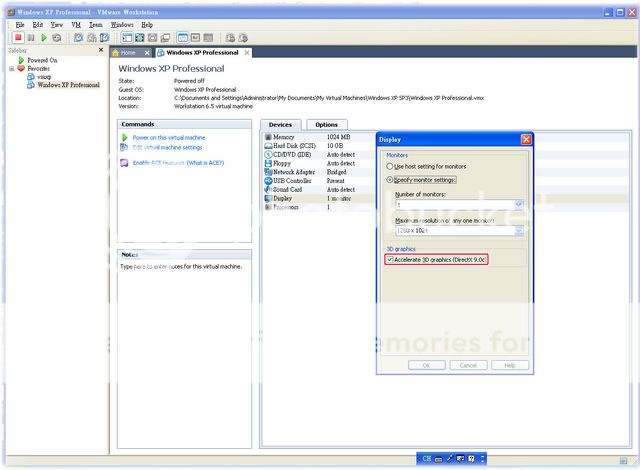Screen dimensions: 640x470
Task: Select Windows XP Professional in sidebar tree
Action: [x=68, y=85]
